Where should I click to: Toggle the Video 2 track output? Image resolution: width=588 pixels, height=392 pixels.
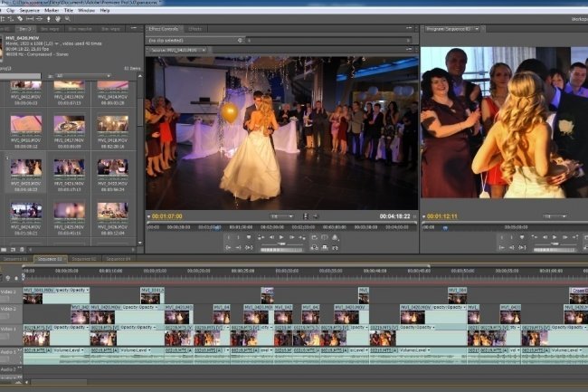coord(4,311)
